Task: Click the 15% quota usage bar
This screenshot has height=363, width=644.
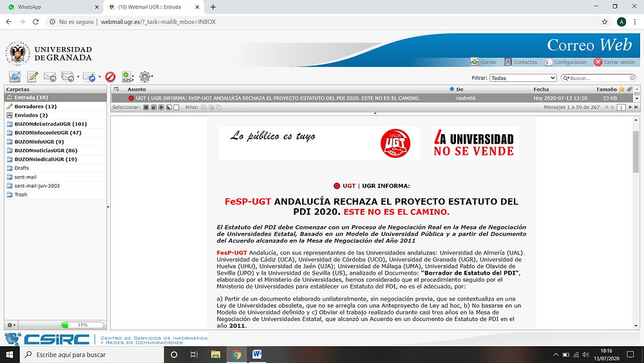Action: [x=82, y=325]
